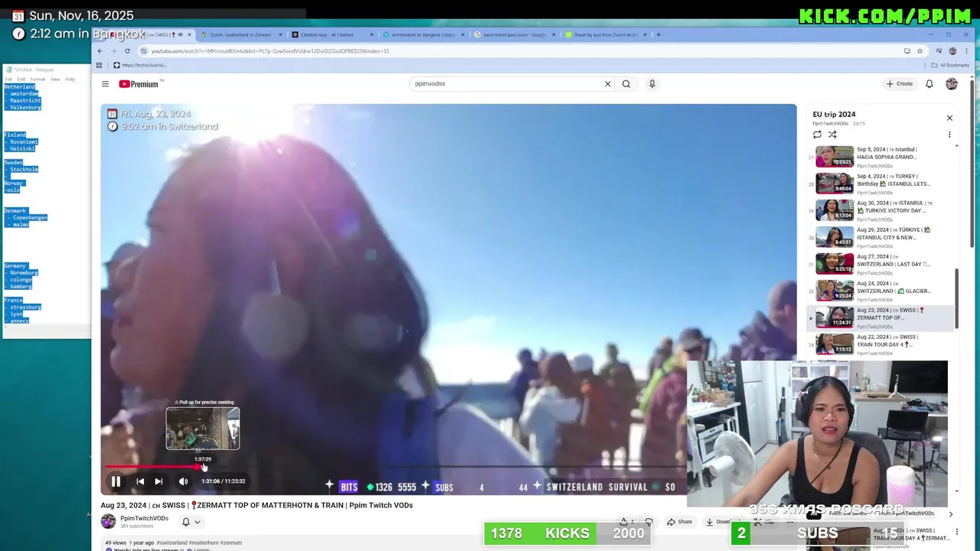Expand subscription notification bell dropdown
This screenshot has height=551, width=980.
(x=191, y=522)
